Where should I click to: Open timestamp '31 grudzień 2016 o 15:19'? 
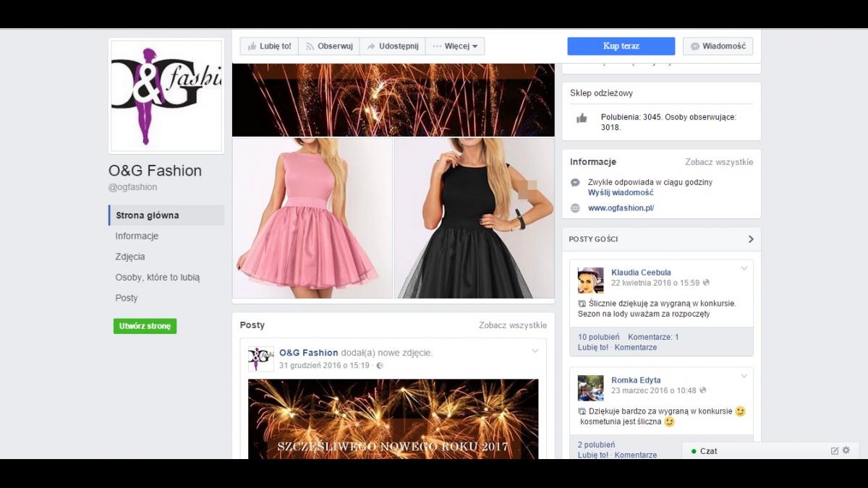point(324,366)
